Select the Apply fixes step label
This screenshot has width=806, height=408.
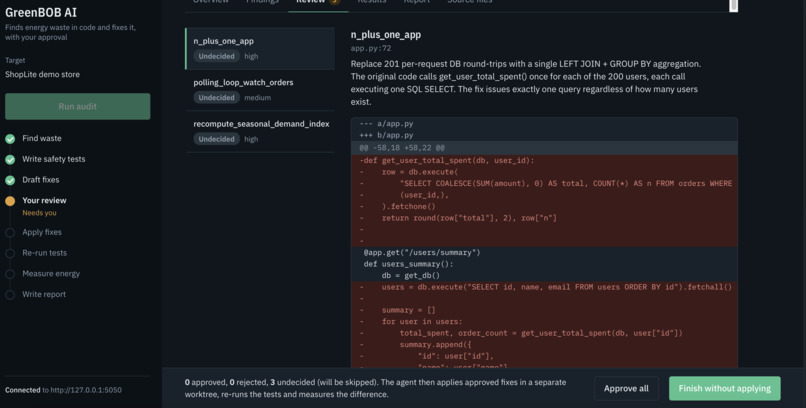(42, 232)
